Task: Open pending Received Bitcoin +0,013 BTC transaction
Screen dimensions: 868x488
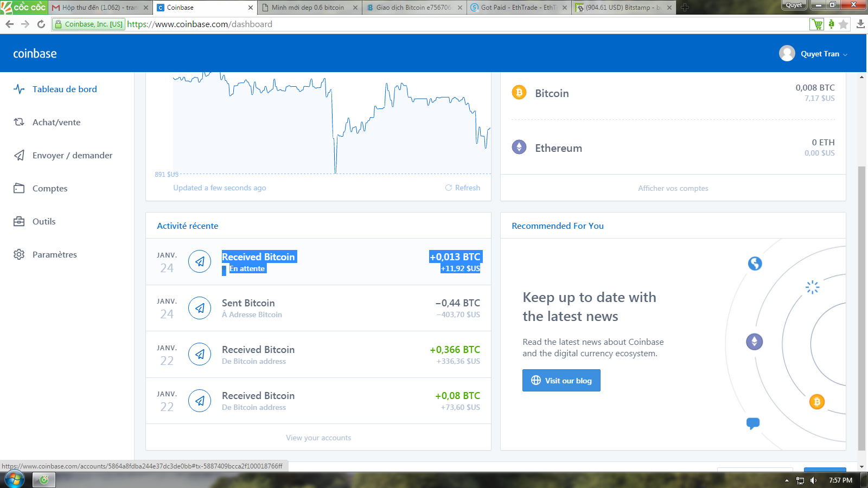Action: tap(318, 262)
